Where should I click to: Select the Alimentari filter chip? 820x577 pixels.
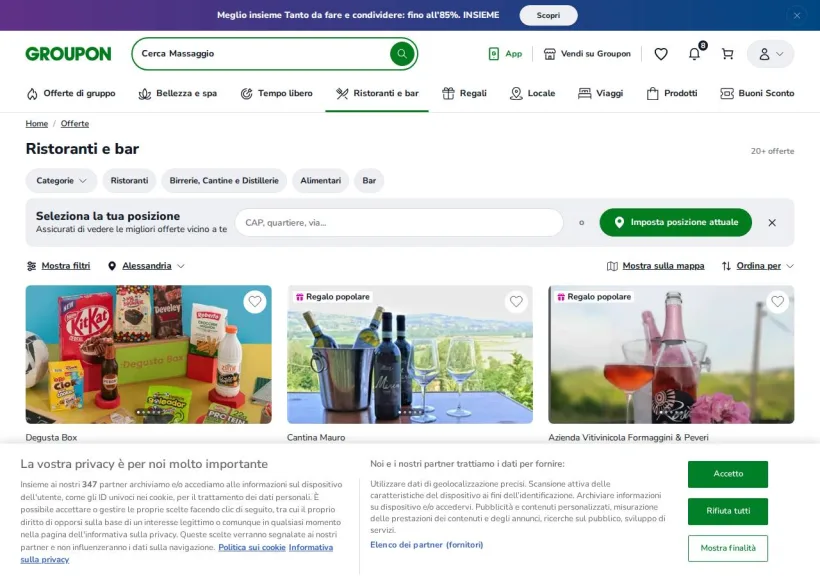coord(321,180)
